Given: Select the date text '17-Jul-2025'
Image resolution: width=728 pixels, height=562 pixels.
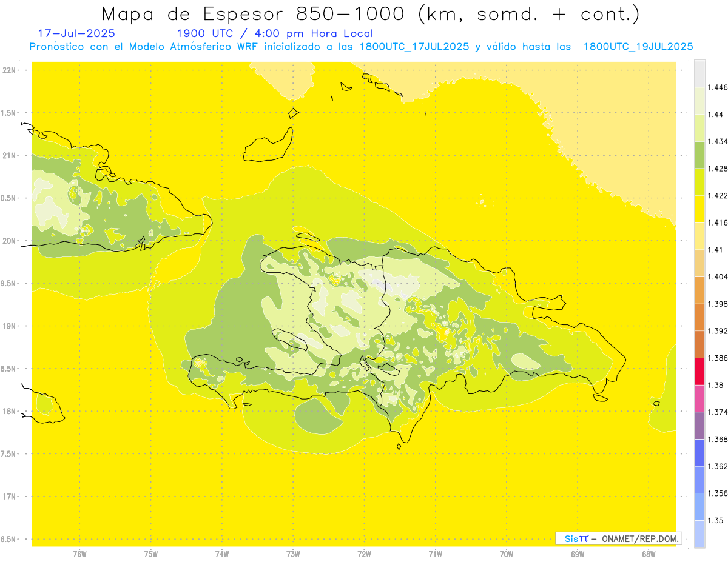Looking at the screenshot, I should pos(76,33).
